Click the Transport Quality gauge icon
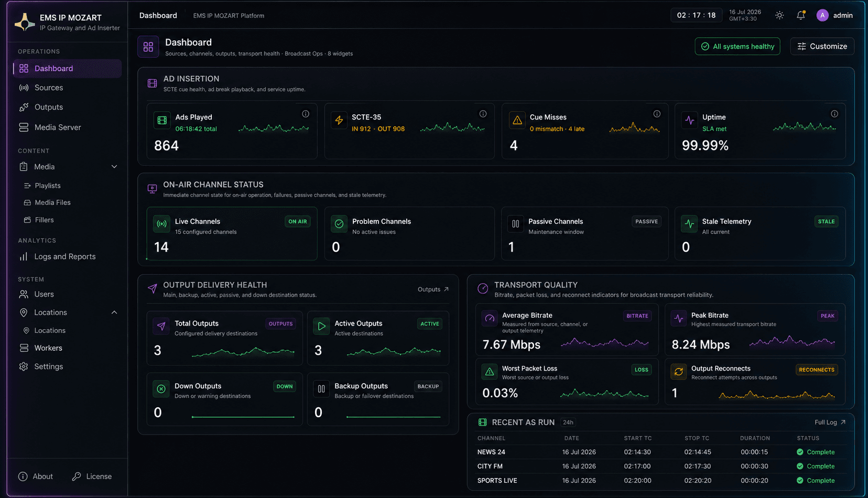Viewport: 868px width, 498px height. 483,288
